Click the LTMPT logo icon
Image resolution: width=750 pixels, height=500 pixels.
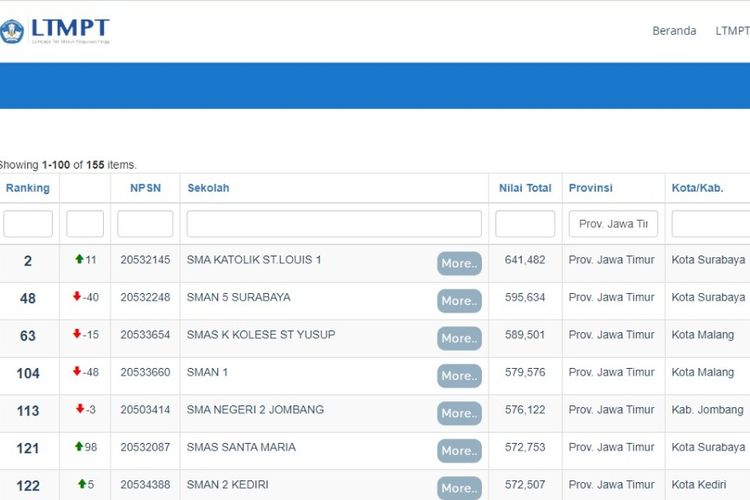click(12, 30)
